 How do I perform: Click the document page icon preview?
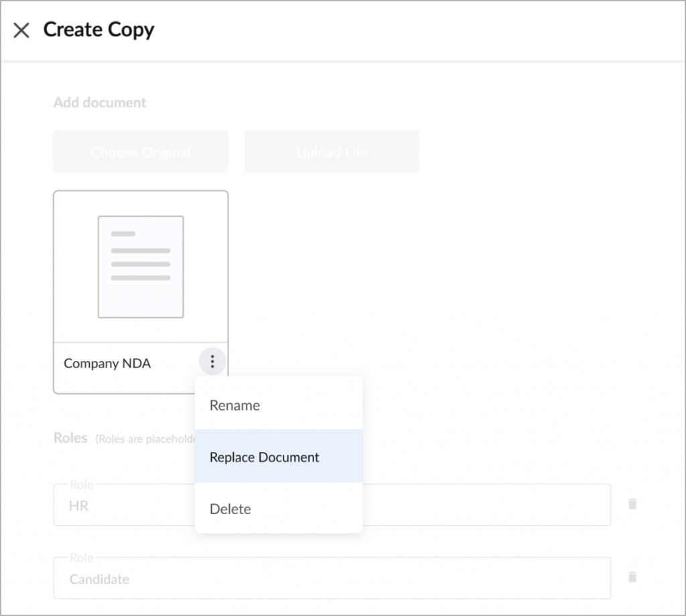141,266
